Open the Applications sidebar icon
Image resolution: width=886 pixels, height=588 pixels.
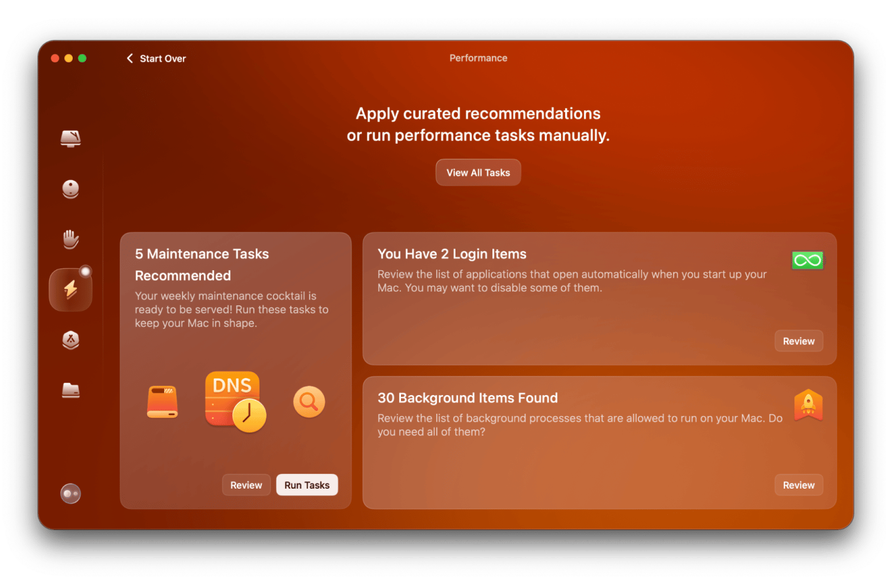70,340
